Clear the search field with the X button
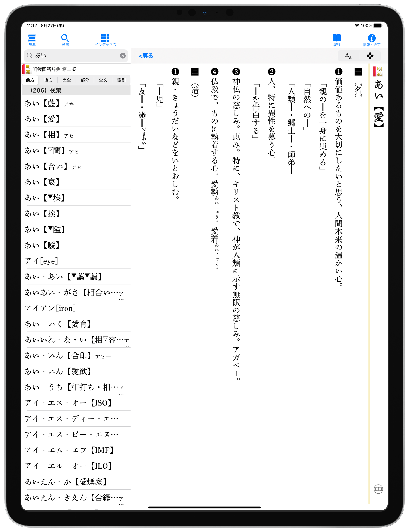 [123, 56]
